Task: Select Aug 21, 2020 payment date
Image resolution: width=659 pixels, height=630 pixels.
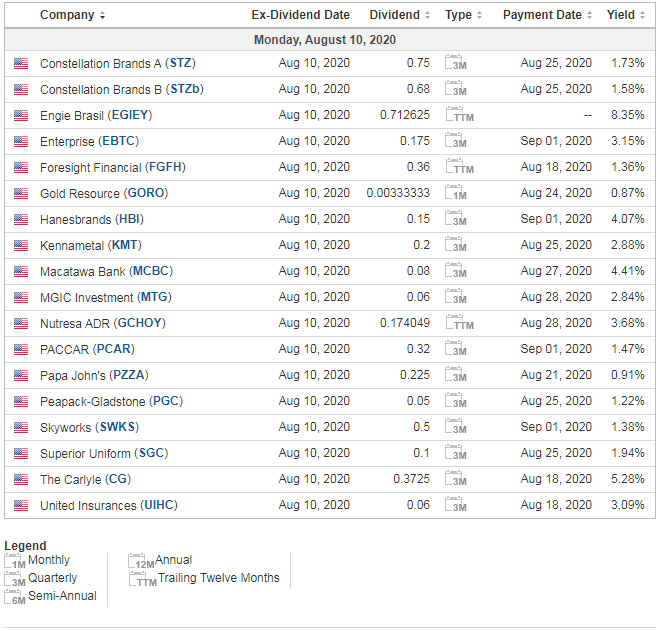Action: 556,375
